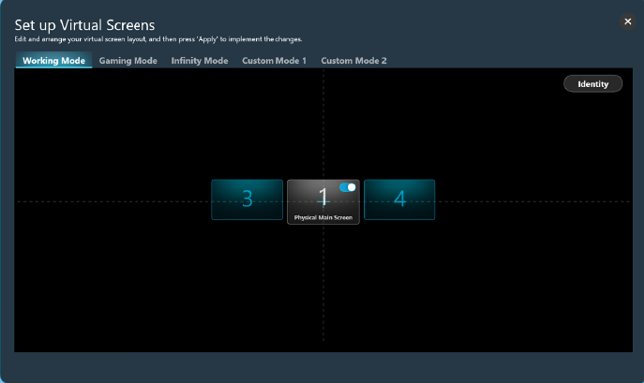Open the Gaming Mode tab

128,60
